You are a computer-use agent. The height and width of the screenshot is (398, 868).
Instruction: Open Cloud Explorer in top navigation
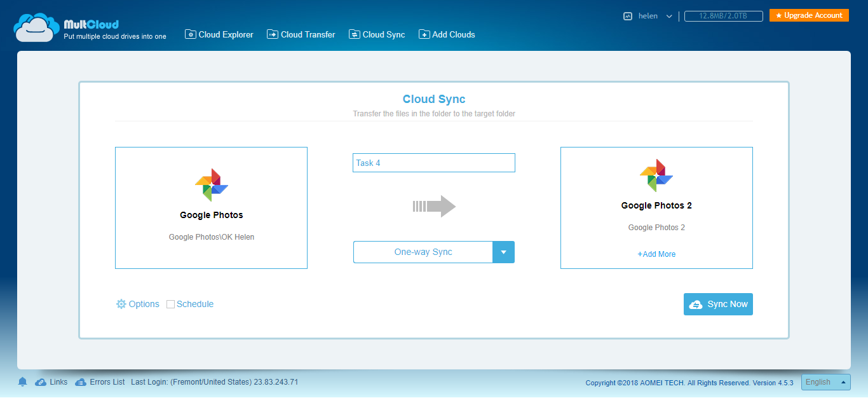point(219,35)
